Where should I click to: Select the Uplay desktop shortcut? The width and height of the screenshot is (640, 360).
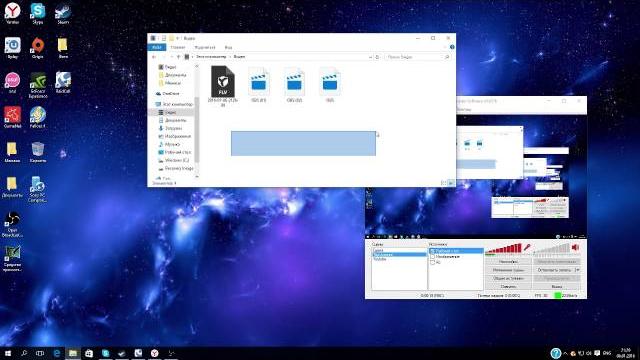[x=12, y=48]
